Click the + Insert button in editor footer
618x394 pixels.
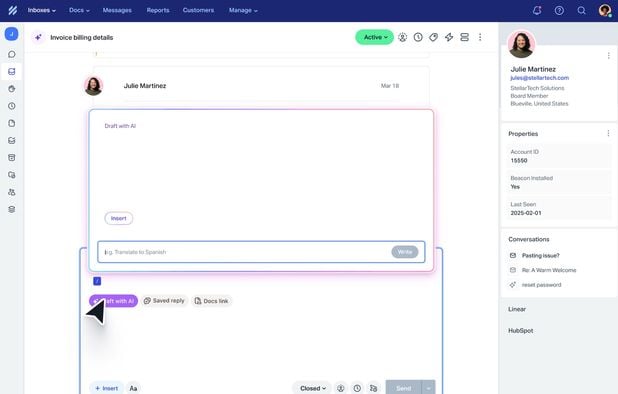[x=106, y=388]
